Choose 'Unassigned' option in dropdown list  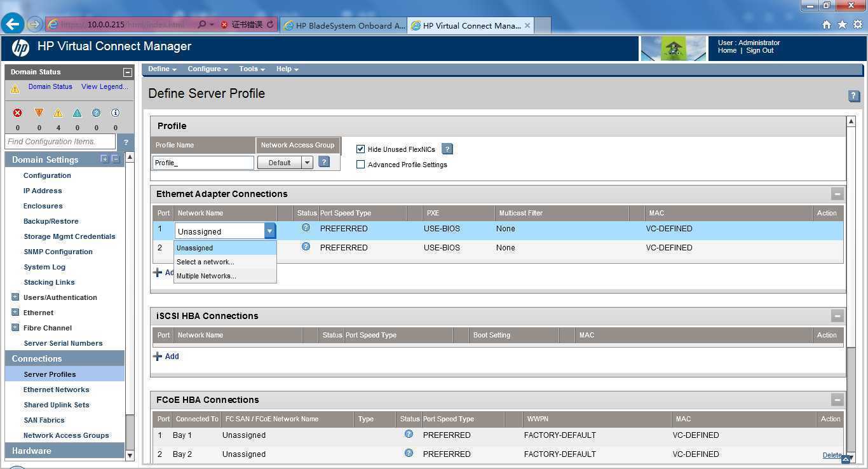point(225,248)
